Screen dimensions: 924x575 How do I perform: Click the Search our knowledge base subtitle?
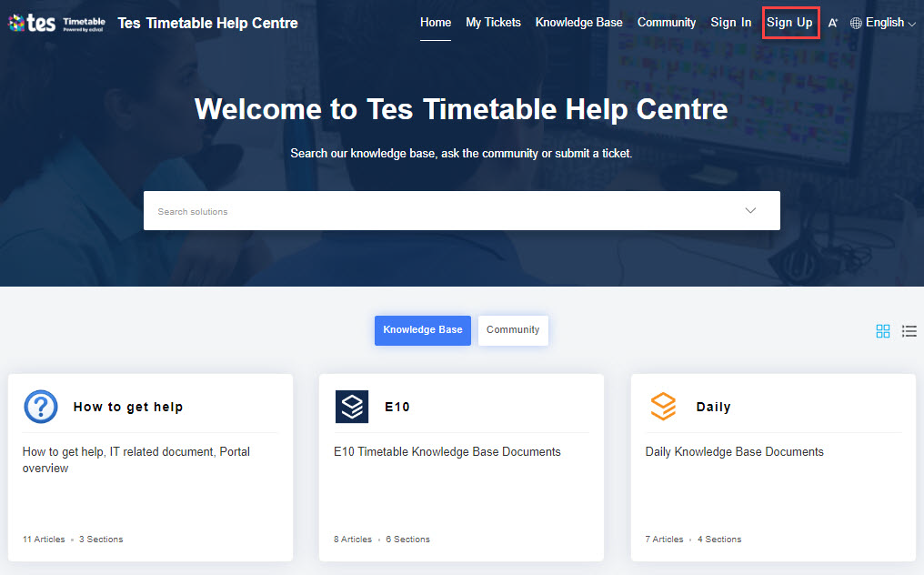[461, 154]
